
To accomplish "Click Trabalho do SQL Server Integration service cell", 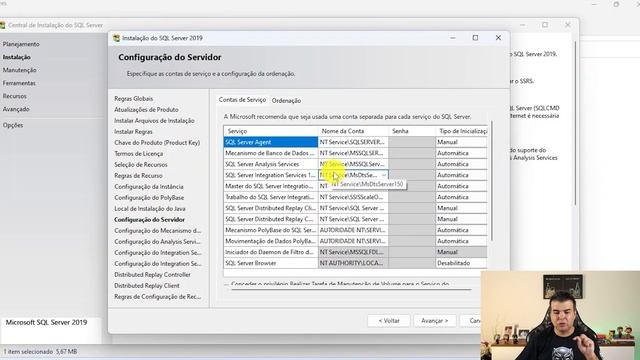I will pyautogui.click(x=271, y=197).
